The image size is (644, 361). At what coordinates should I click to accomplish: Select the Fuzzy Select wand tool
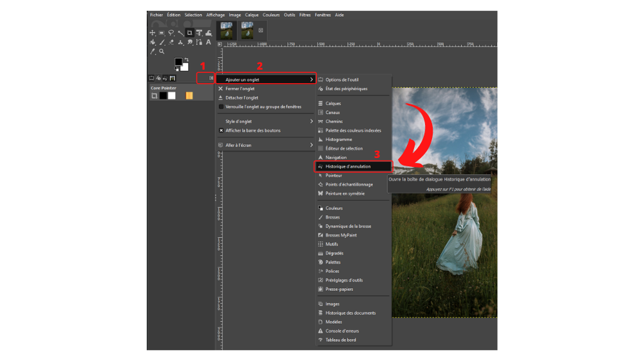(x=180, y=34)
